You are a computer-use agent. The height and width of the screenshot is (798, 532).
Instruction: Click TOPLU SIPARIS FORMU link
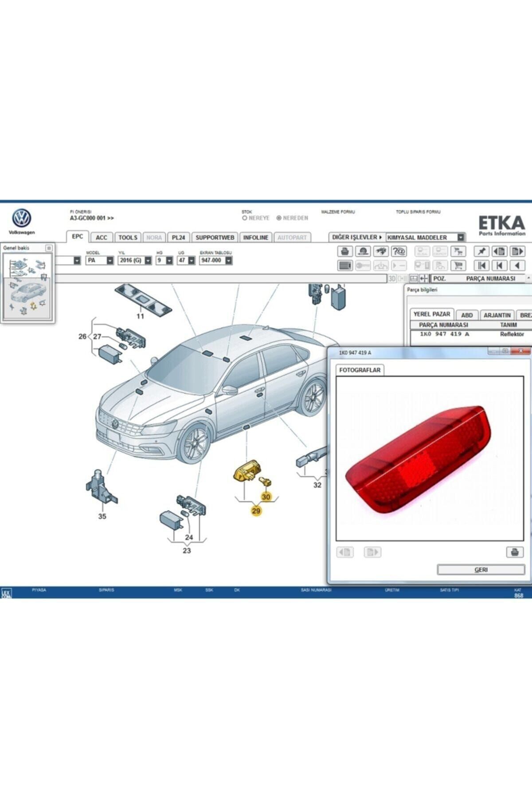[x=418, y=212]
